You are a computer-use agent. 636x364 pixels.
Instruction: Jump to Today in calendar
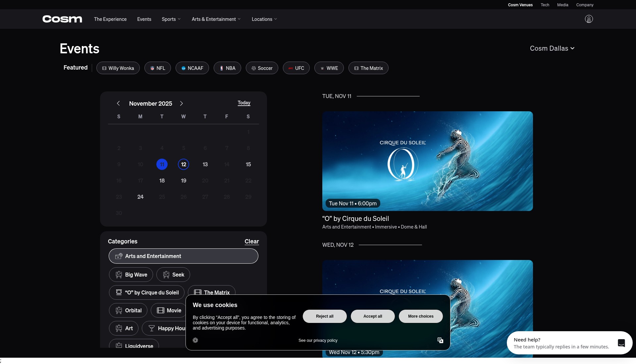point(244,103)
